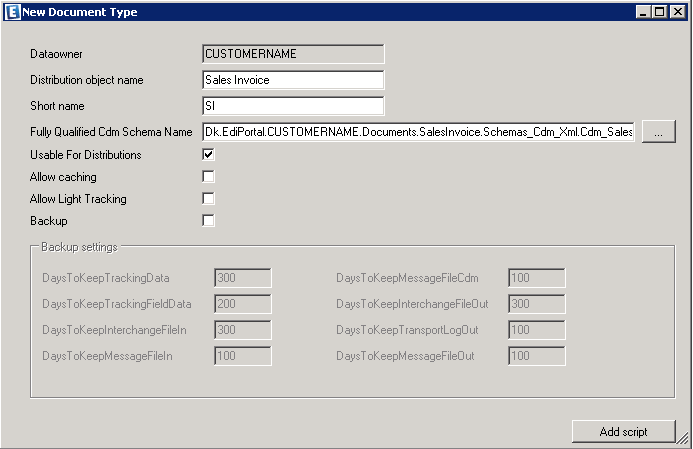This screenshot has height=449, width=693.
Task: Click the DaysToKeepMessageFileIn field
Action: (242, 355)
